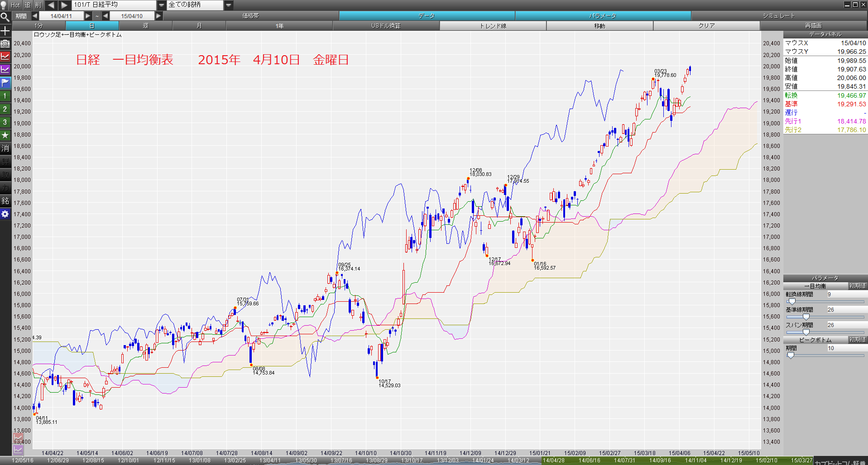868x465 pixels.
Task: Select the 日 daily timeframe
Action: (92, 26)
